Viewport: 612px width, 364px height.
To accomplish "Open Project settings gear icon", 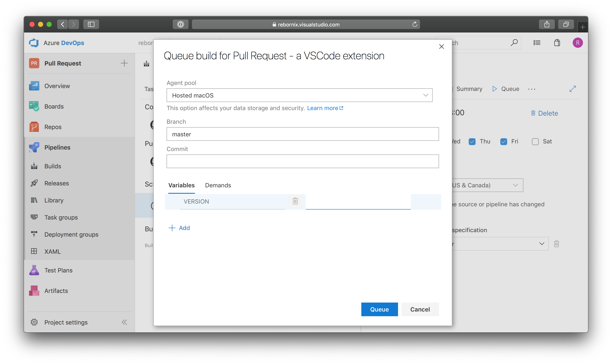I will pyautogui.click(x=34, y=322).
